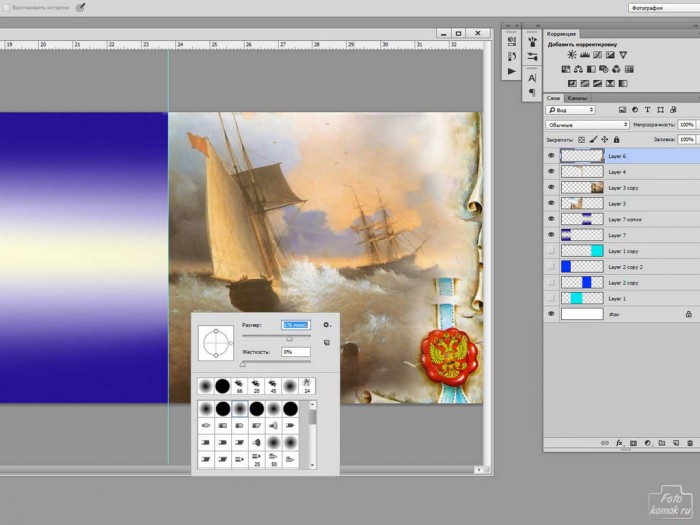Add a Photo Filter adjustment
Viewport: 700px width, 525px height.
(604, 69)
